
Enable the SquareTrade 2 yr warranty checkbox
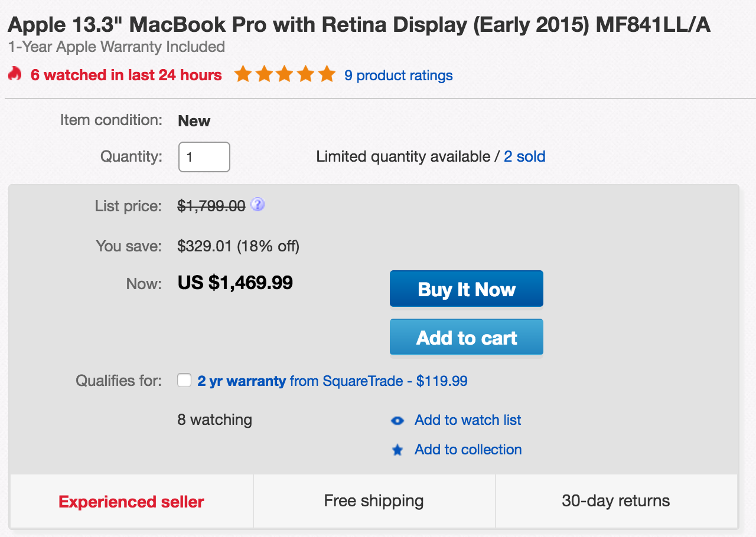tap(184, 380)
